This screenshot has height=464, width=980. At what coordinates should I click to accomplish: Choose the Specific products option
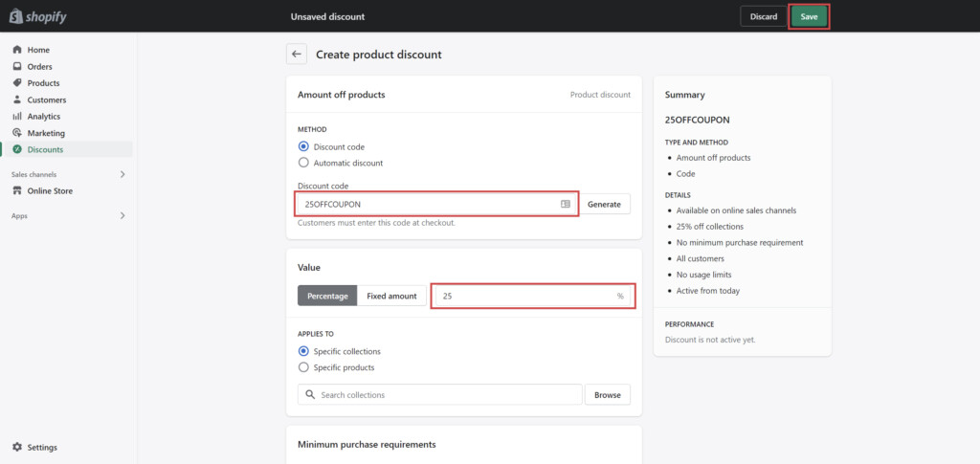pyautogui.click(x=303, y=367)
